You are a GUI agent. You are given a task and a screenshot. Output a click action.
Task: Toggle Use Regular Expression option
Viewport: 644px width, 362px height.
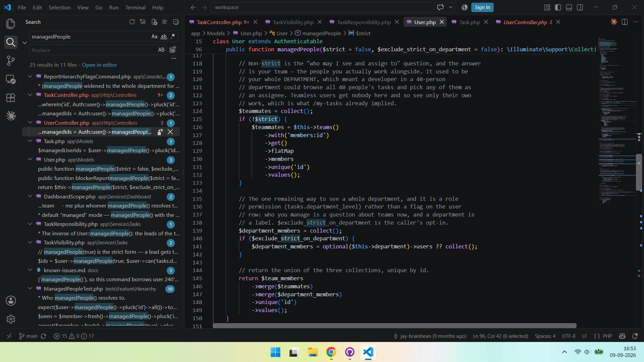173,37
